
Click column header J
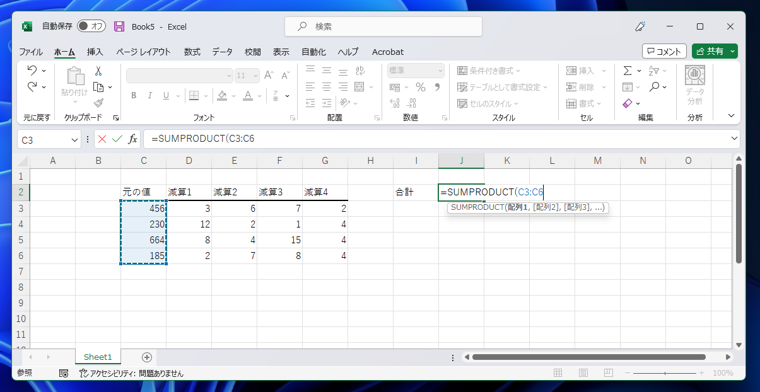pyautogui.click(x=461, y=161)
